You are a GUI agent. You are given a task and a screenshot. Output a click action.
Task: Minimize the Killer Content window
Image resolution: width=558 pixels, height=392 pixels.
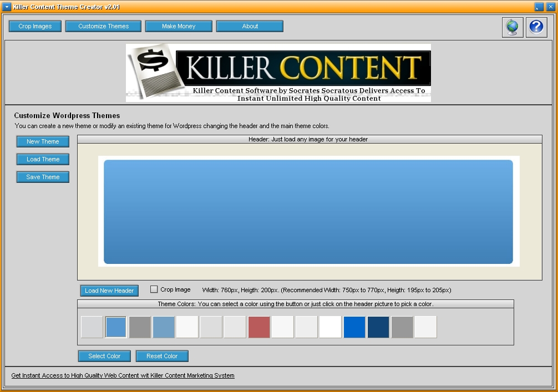(539, 7)
